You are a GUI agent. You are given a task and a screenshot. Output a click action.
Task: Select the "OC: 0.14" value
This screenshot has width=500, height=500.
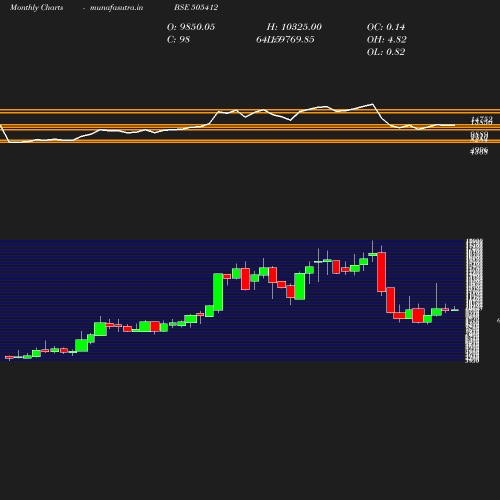386,27
